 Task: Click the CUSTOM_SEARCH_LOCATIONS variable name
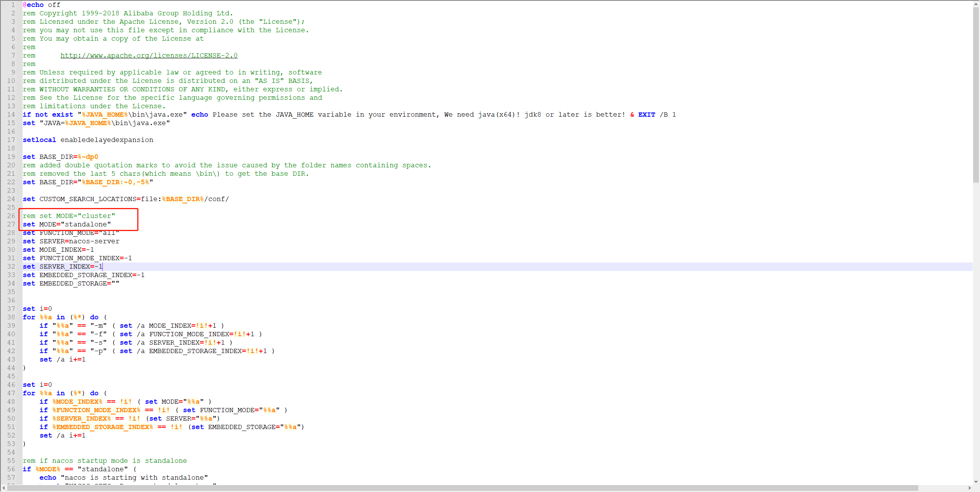pos(87,199)
